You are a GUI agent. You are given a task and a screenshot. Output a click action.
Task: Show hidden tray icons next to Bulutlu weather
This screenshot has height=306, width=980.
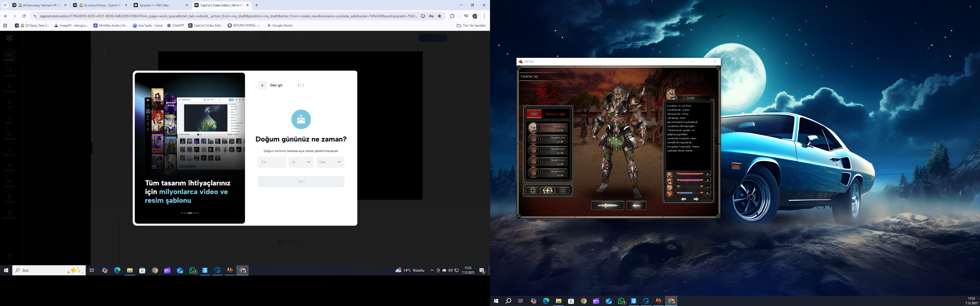coord(432,271)
